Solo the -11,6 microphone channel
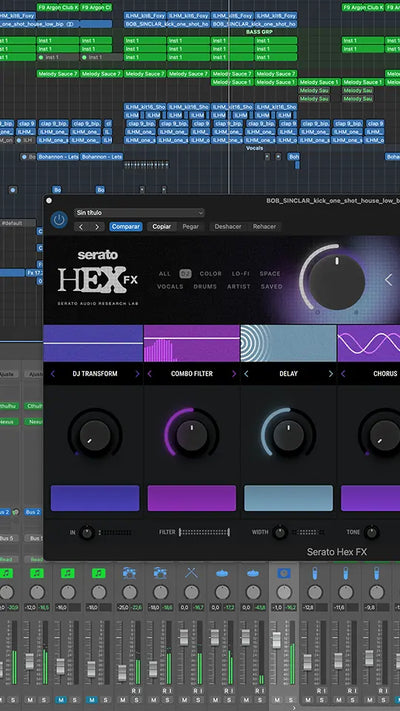Image resolution: width=400 pixels, height=711 pixels. tap(352, 700)
